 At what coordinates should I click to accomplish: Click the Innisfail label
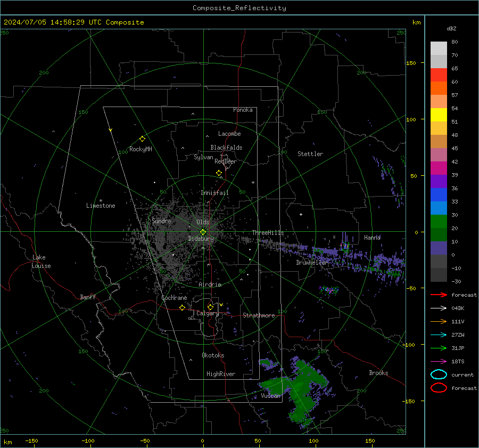point(214,193)
